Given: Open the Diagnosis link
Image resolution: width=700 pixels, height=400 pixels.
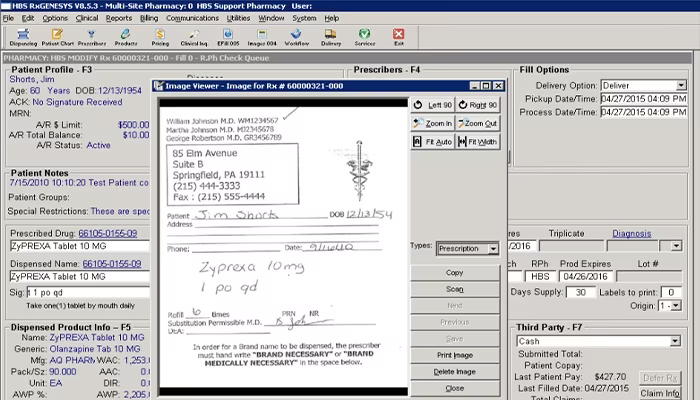Looking at the screenshot, I should point(632,233).
